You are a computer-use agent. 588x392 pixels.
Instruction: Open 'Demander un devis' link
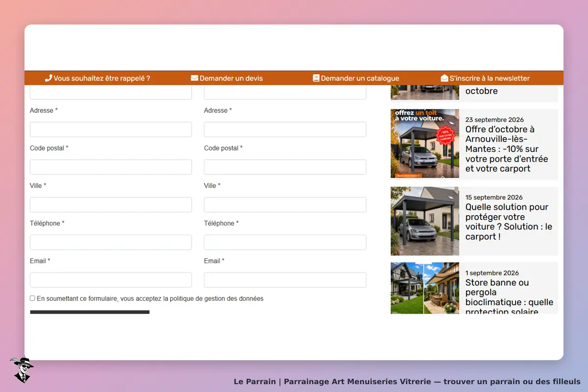tap(231, 78)
